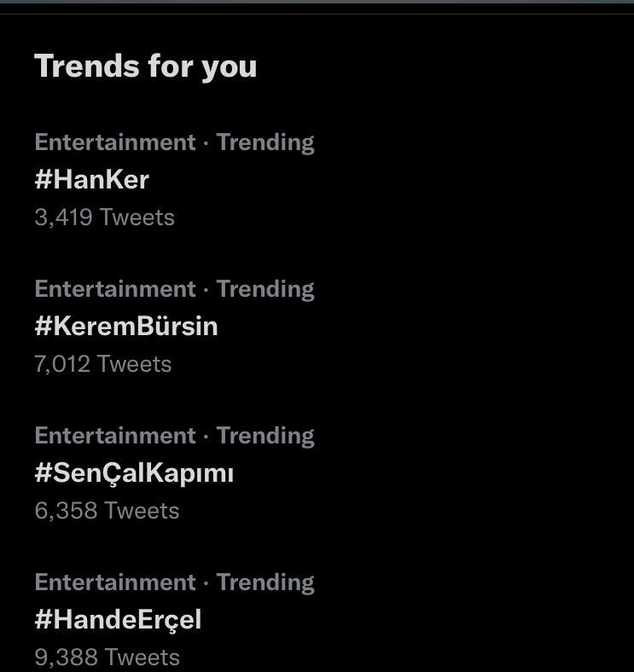Click the dot separator above #HandeErçel
This screenshot has width=634, height=672.
[x=206, y=583]
